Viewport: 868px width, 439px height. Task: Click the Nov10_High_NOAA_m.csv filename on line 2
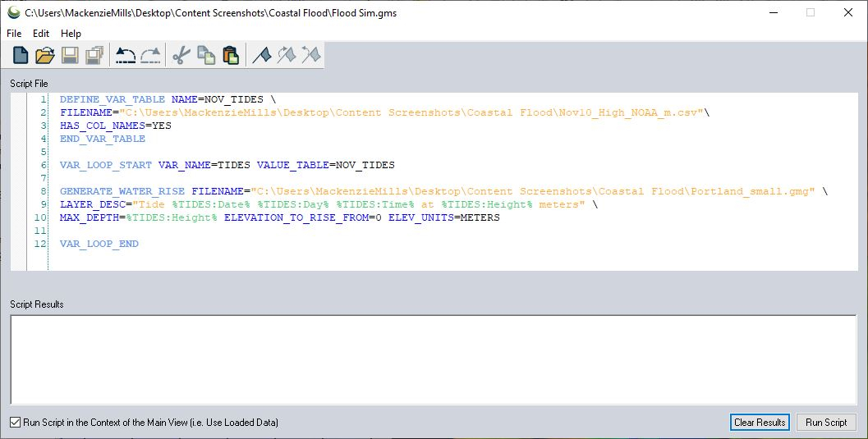(631, 112)
